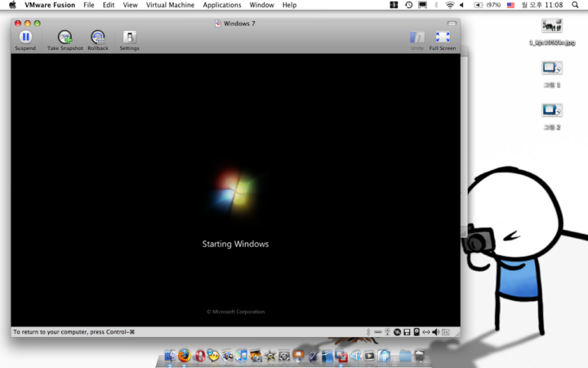
Task: Click the VMware Fusion icon in the Dock
Action: [341, 355]
